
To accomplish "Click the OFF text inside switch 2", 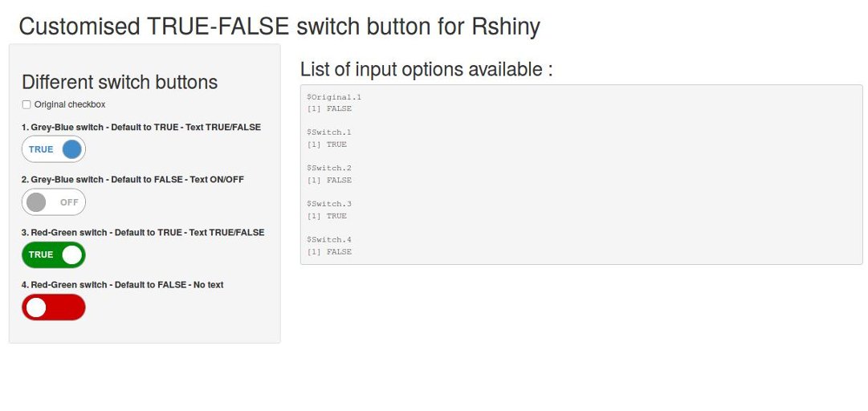I will pyautogui.click(x=69, y=202).
